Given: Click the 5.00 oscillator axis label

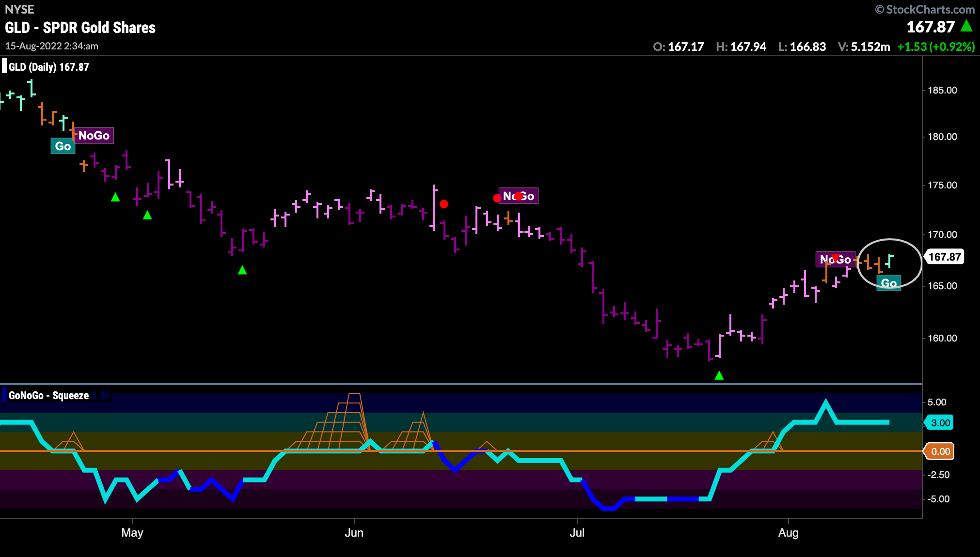Looking at the screenshot, I should pos(937,402).
